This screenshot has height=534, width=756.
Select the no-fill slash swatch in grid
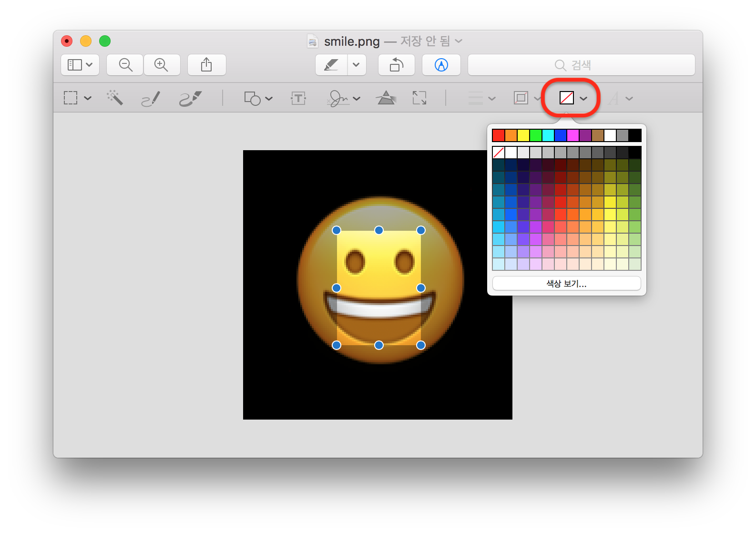pyautogui.click(x=499, y=153)
